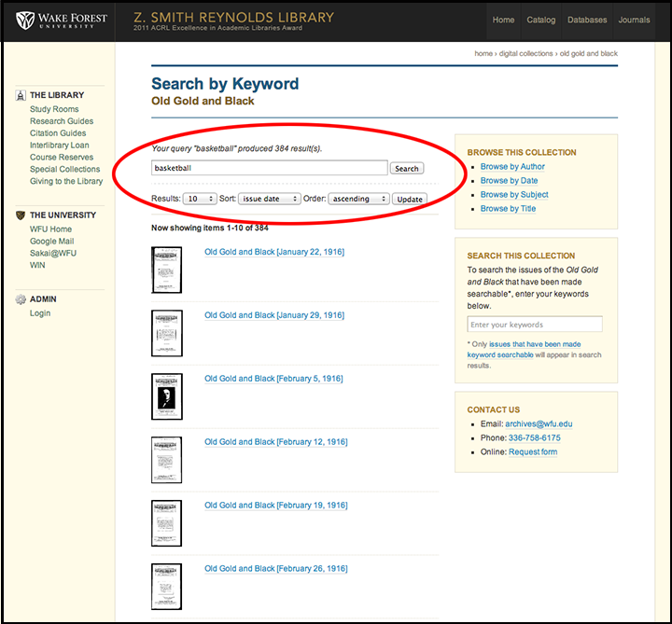Click the digital collections breadcrumb
The width and height of the screenshot is (672, 624).
click(x=525, y=53)
